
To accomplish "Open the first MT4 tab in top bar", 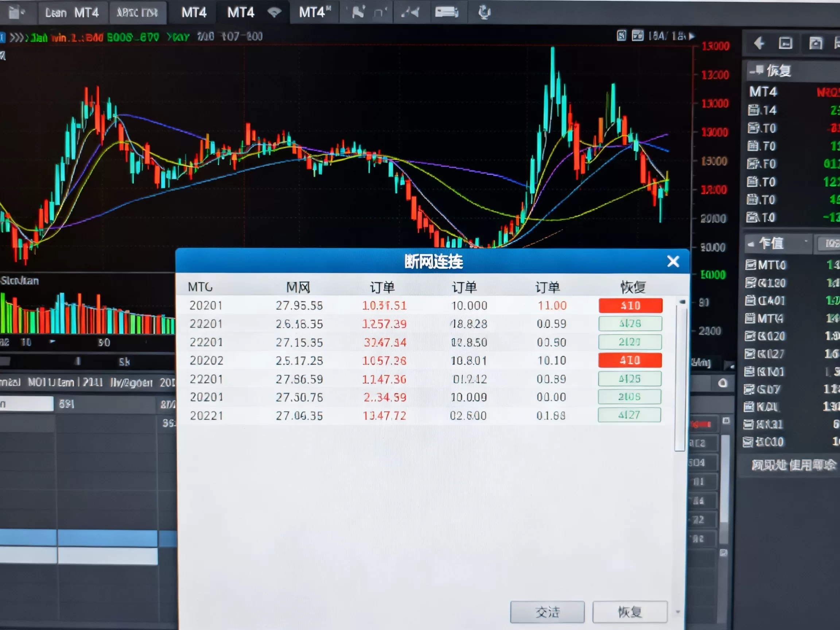I will (194, 12).
